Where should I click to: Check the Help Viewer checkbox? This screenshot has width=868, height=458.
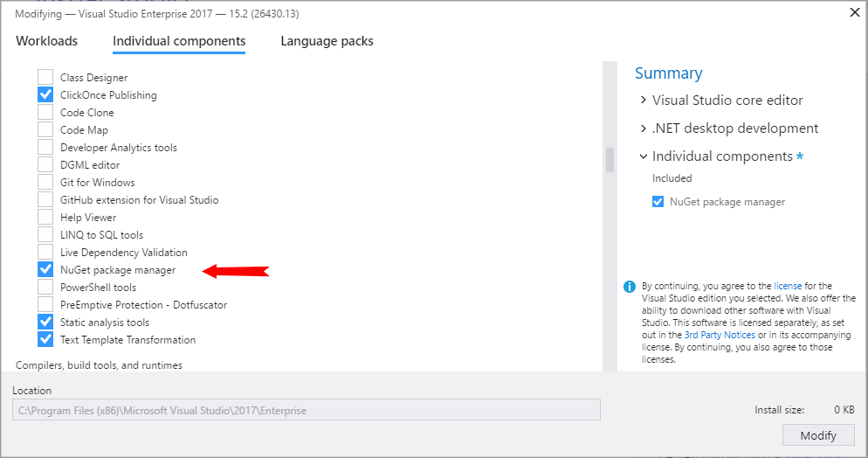point(45,217)
